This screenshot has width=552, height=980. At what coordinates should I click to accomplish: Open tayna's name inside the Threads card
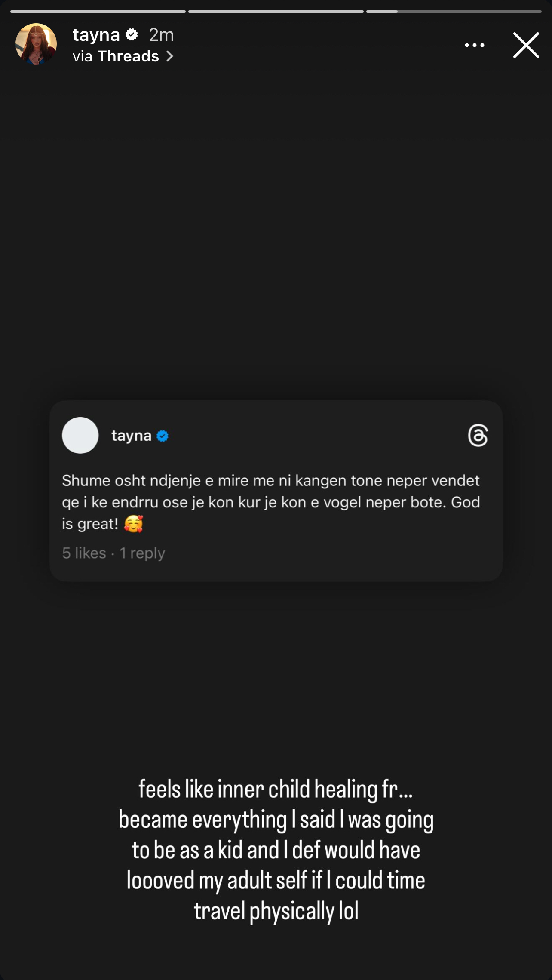tap(132, 436)
